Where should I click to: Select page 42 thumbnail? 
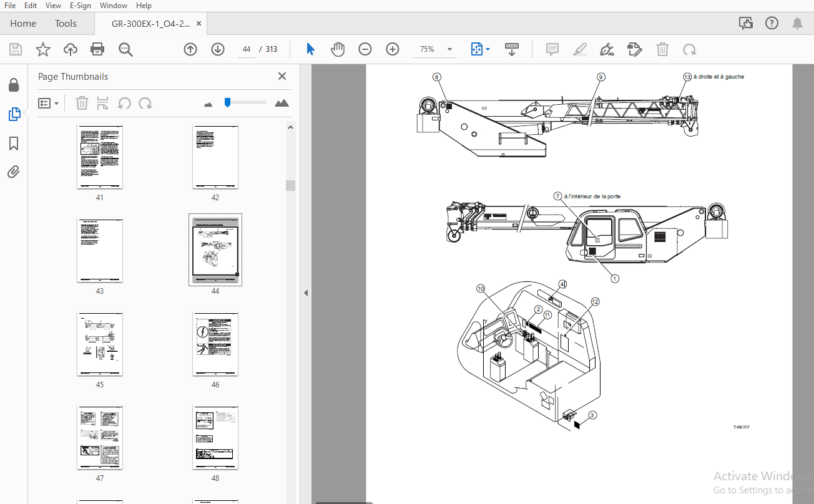point(215,157)
